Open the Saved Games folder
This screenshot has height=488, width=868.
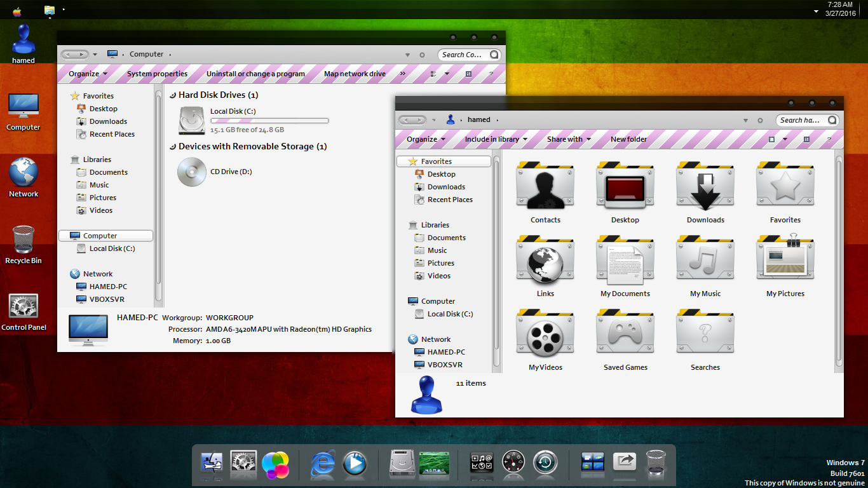pos(625,335)
